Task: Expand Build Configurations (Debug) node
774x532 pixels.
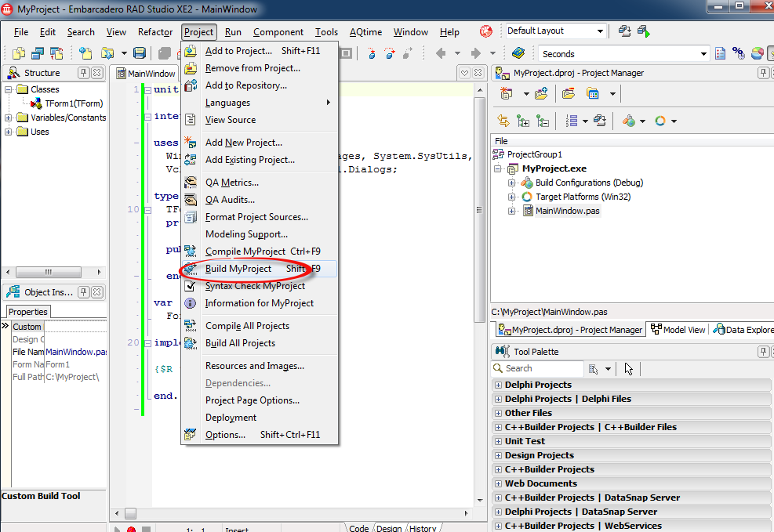Action: (x=512, y=183)
